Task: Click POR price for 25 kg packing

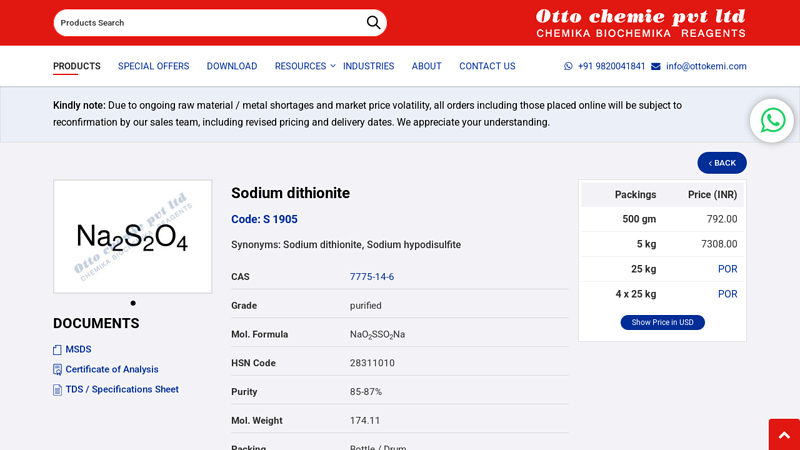Action: (728, 269)
